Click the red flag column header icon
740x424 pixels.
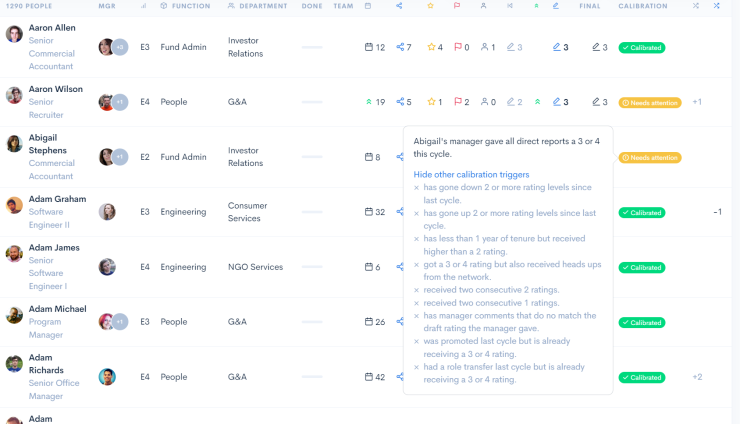457,6
